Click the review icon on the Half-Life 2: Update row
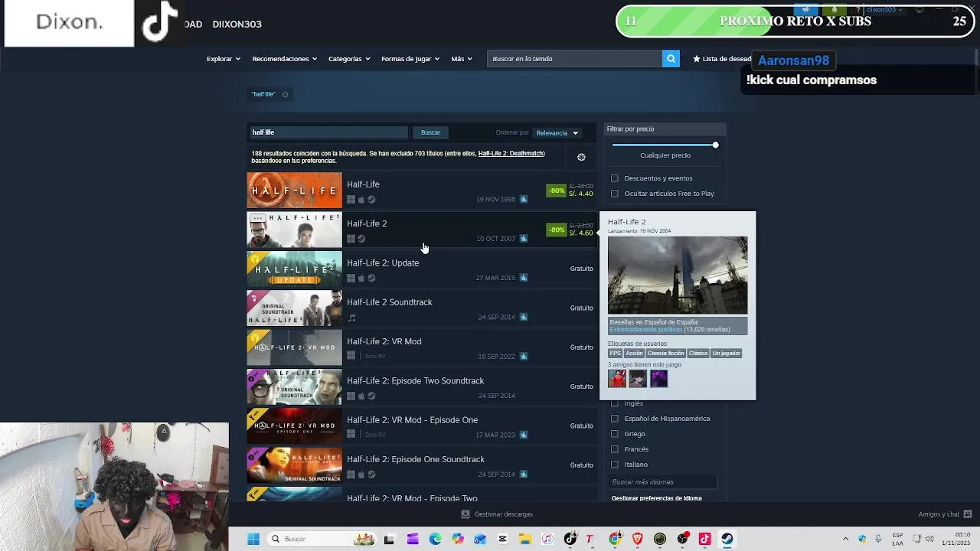The width and height of the screenshot is (980, 551). (524, 278)
